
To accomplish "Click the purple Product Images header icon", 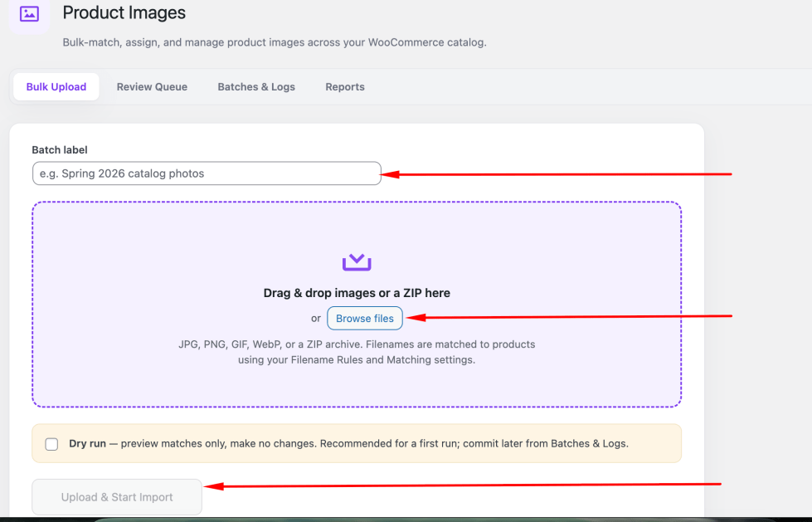I will click(x=29, y=13).
